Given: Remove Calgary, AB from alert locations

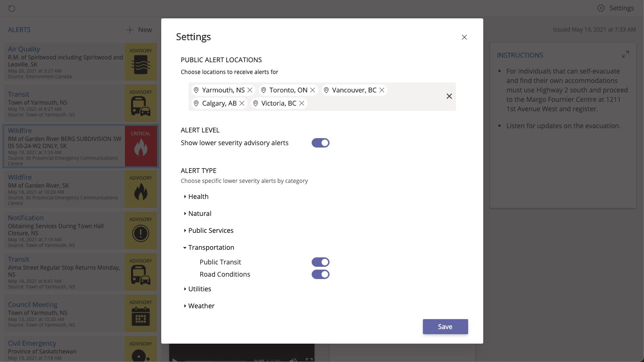Looking at the screenshot, I should pyautogui.click(x=242, y=103).
